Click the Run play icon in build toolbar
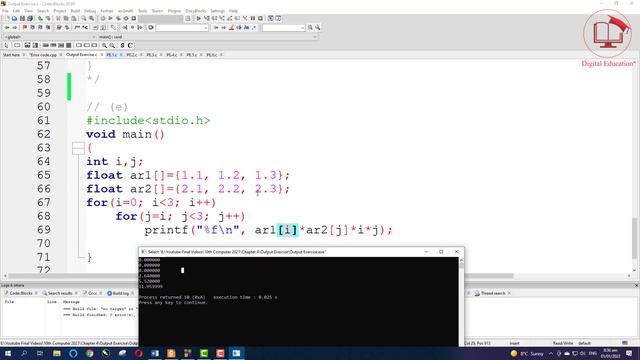The image size is (640, 360). (x=110, y=18)
